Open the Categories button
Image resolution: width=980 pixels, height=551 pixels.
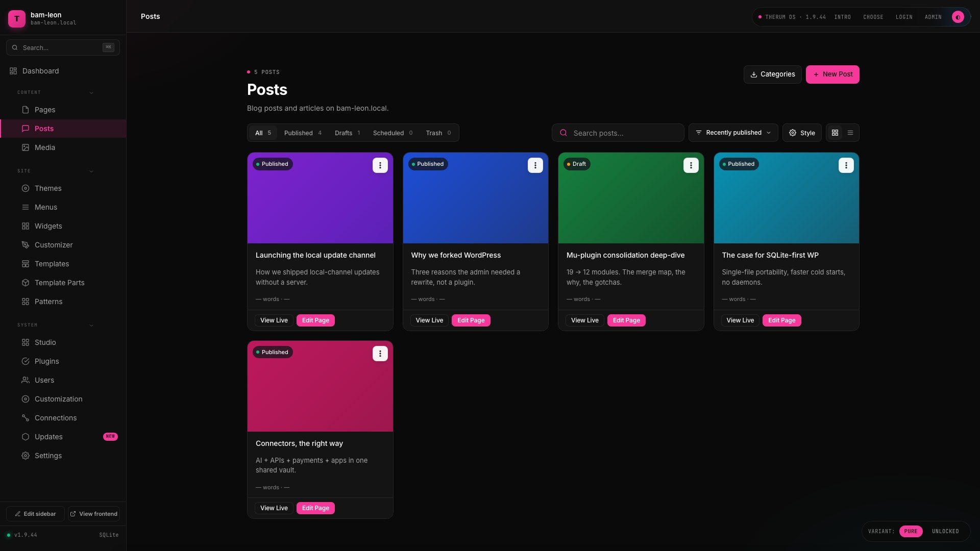point(772,74)
